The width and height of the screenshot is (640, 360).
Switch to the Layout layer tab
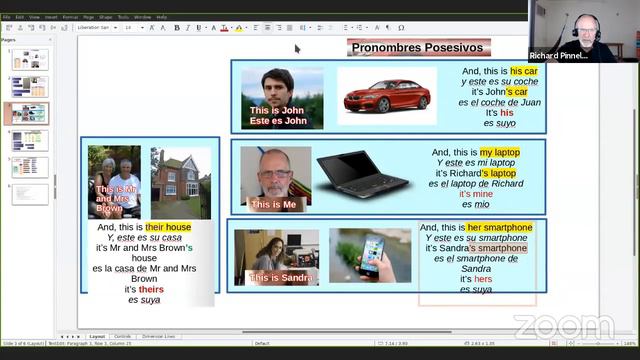pos(97,336)
